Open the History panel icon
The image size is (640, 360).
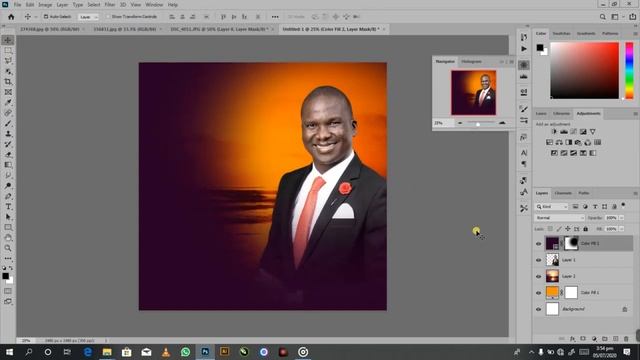[x=524, y=37]
